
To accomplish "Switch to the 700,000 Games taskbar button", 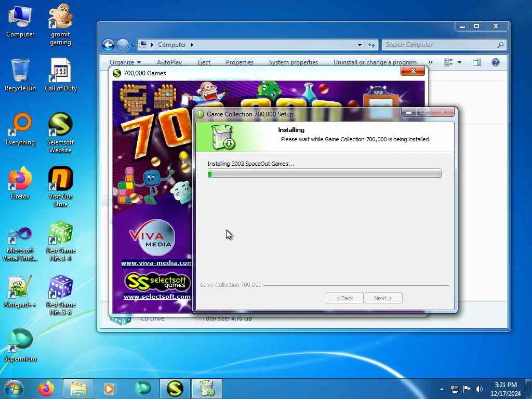I will 175,389.
